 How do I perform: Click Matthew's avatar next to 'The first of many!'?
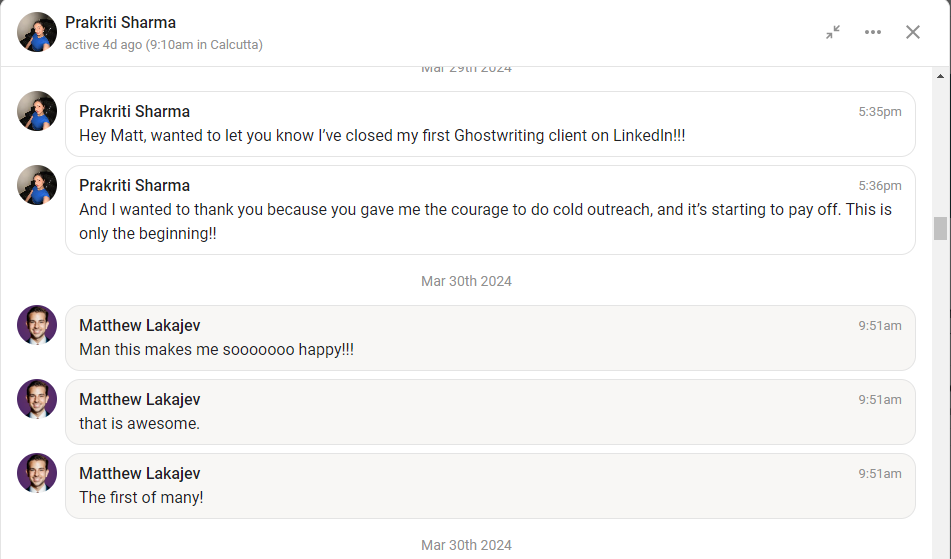(37, 473)
